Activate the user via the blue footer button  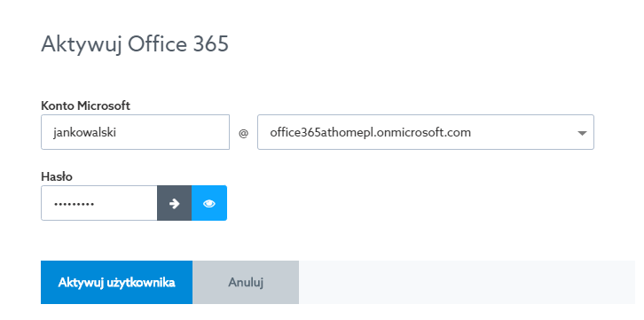click(116, 282)
